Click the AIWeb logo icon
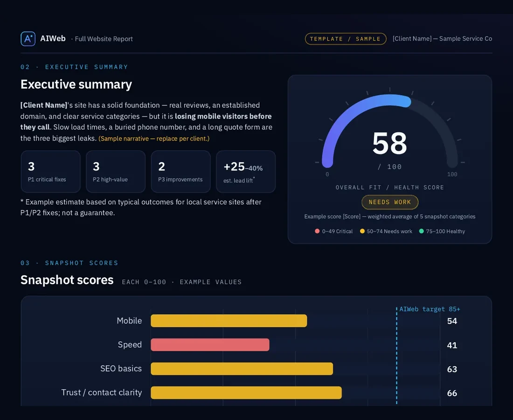 (28, 39)
